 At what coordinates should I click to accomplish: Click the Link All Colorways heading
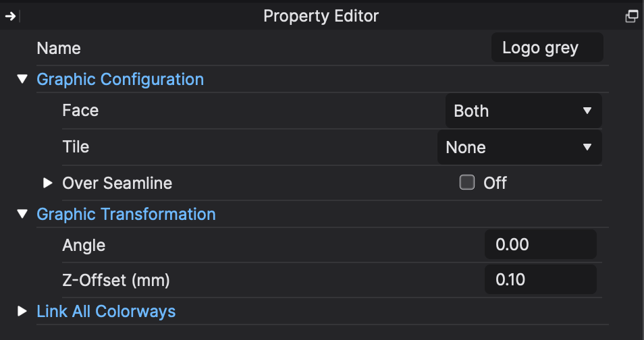pyautogui.click(x=106, y=311)
